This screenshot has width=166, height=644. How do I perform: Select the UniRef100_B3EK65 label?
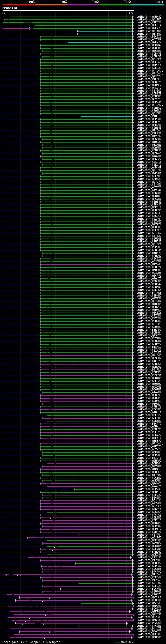(149, 62)
